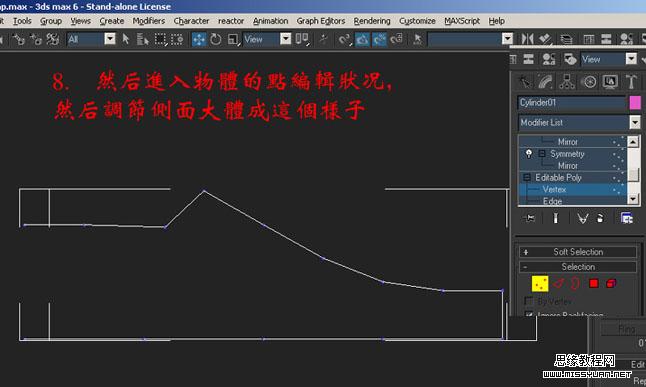Enable the By Vertex checkbox
This screenshot has height=387, width=646.
tap(529, 301)
